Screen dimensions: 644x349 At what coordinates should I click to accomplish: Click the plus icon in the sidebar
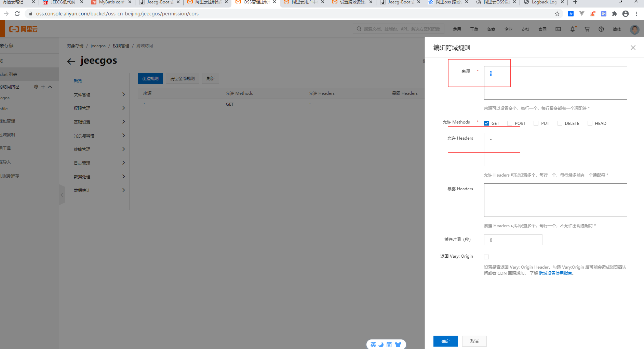(43, 87)
